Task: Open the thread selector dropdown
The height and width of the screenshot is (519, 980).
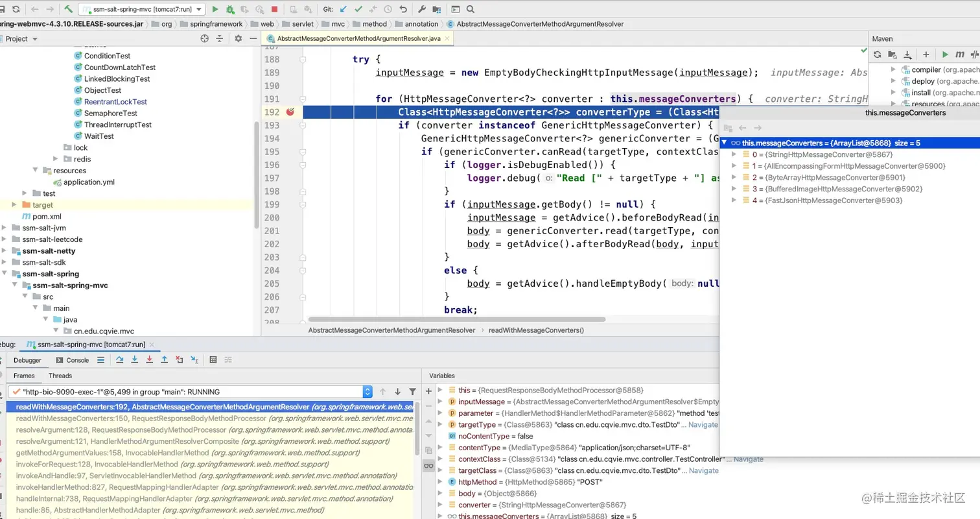Action: [x=367, y=392]
